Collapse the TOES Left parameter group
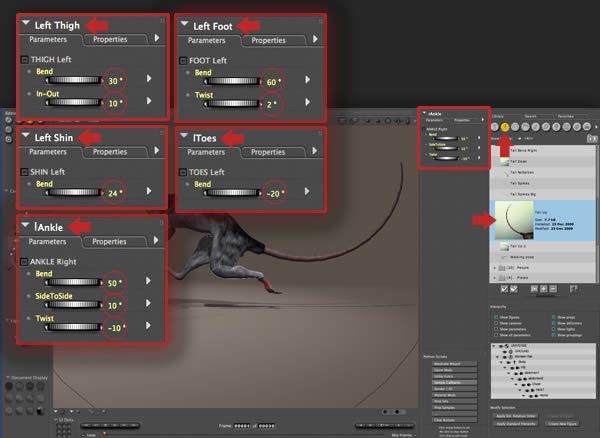600x438 pixels. pos(183,173)
